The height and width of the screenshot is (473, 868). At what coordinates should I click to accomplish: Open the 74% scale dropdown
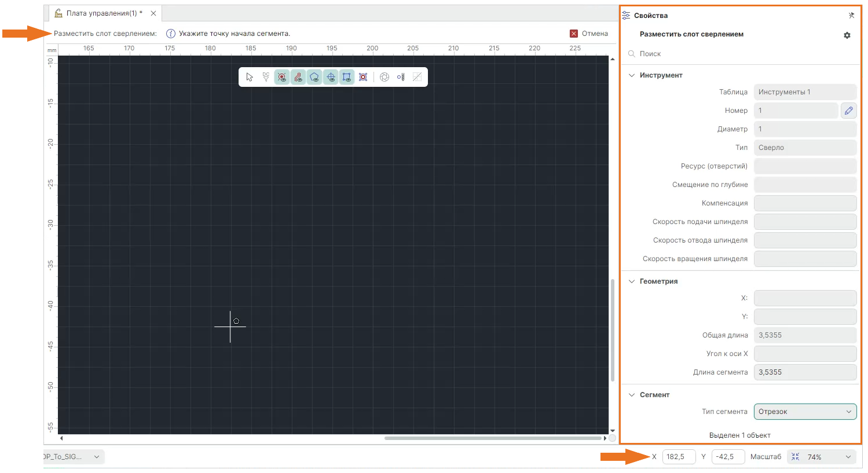point(822,457)
